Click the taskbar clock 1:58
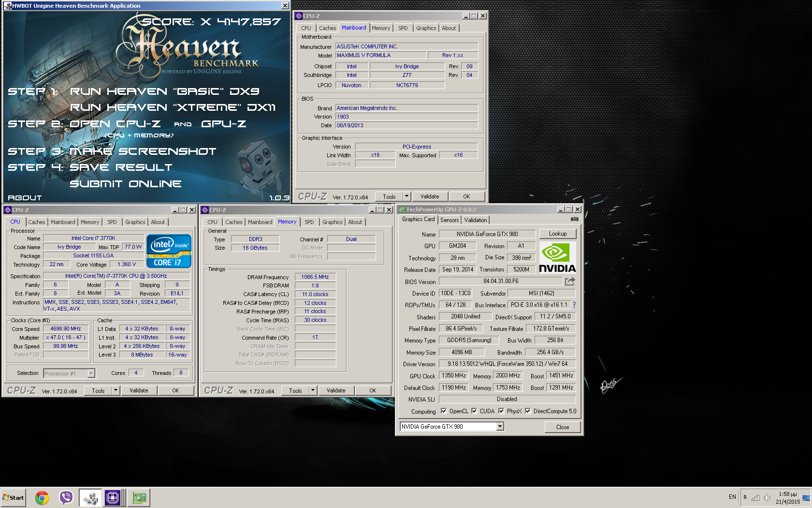Screen dimensions: 812x508 tap(787, 494)
